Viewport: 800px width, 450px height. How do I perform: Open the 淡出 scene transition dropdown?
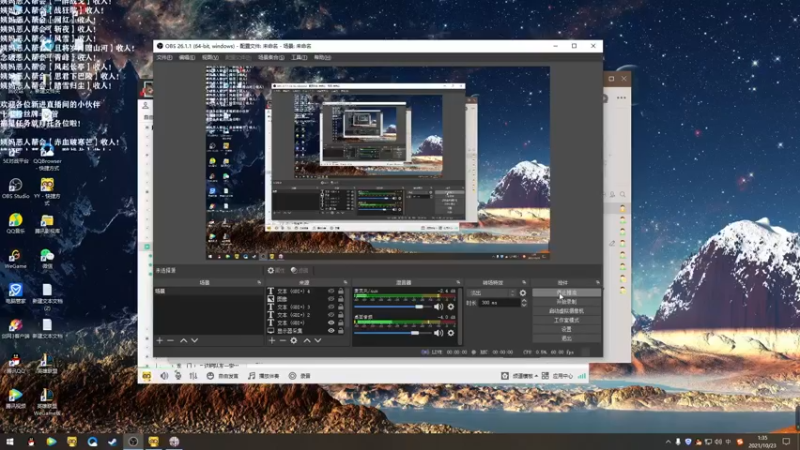pos(490,292)
